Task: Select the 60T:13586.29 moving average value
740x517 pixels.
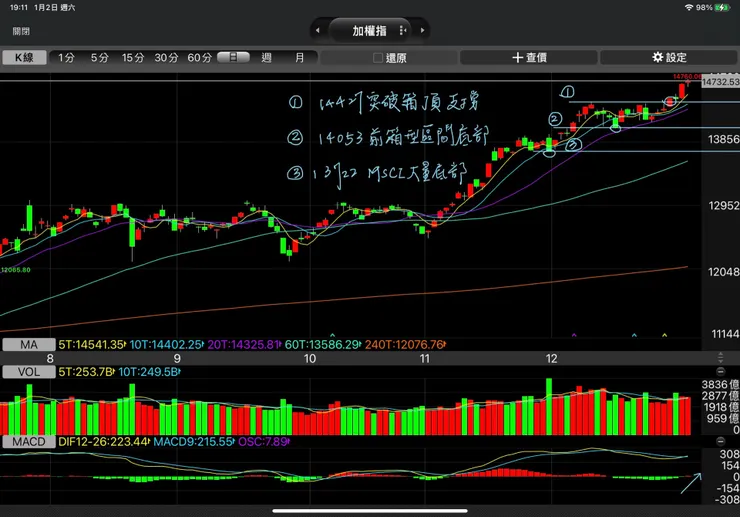Action: click(x=323, y=345)
